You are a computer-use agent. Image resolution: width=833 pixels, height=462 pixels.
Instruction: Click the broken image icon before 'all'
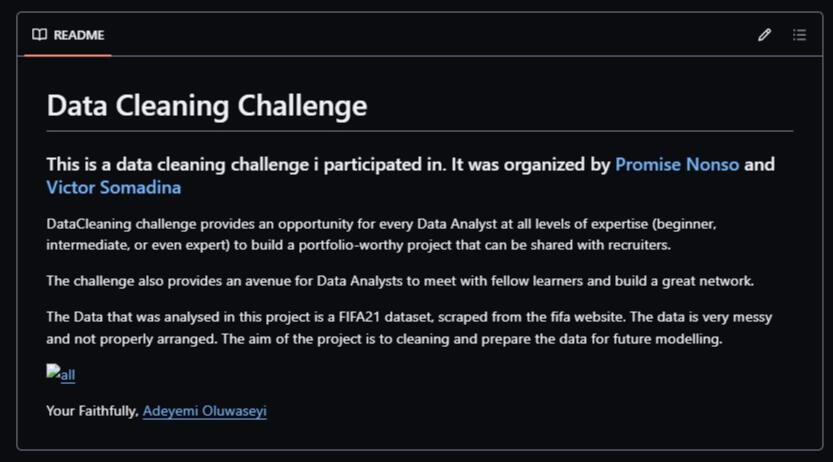tap(53, 372)
